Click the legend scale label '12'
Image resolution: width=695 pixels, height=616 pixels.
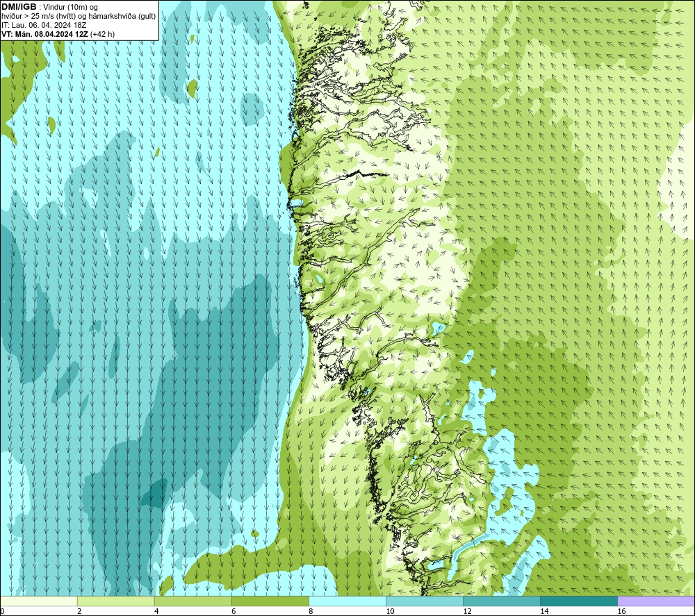coord(467,612)
